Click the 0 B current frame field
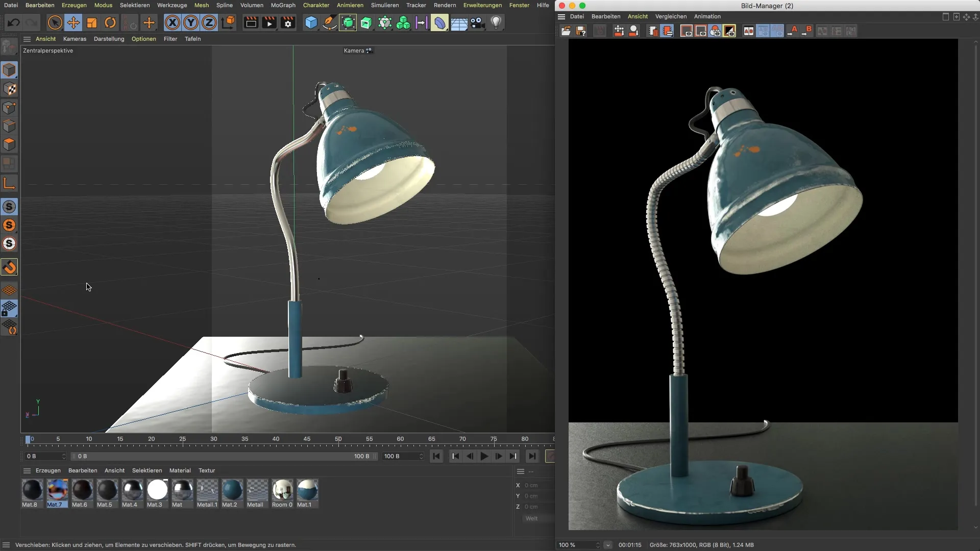The height and width of the screenshot is (551, 980). [46, 456]
